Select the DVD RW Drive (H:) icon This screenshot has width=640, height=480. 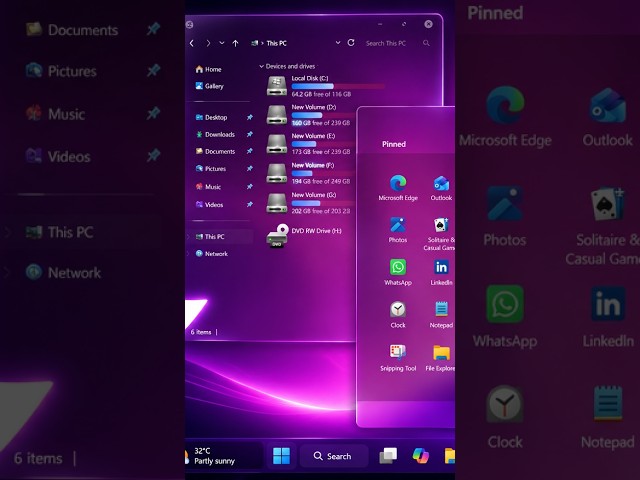pos(277,236)
